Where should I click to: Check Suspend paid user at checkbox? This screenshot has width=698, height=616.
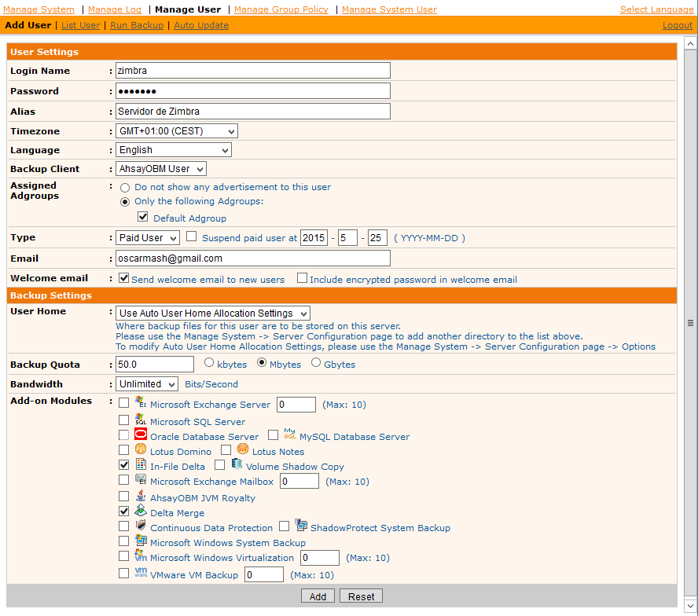pos(192,236)
